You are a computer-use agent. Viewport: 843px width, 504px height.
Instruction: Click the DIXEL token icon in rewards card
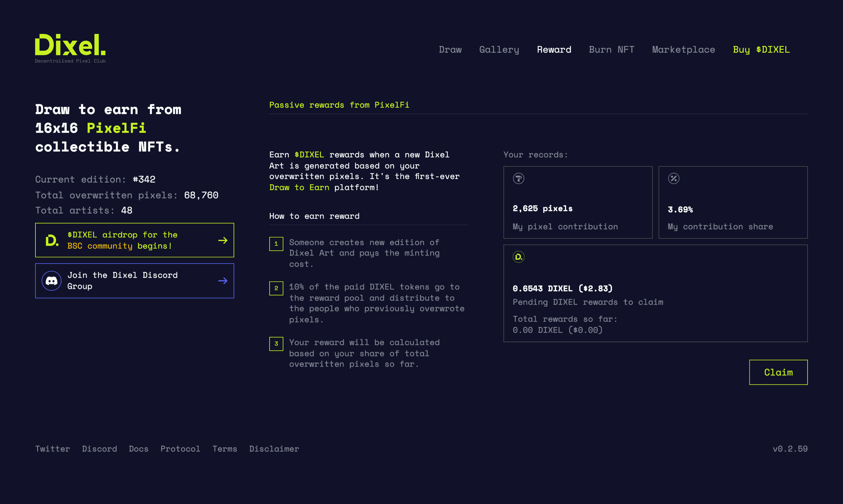[518, 257]
